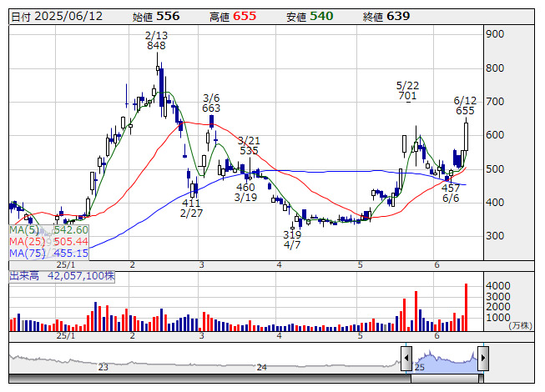Viewport: 545px width, 392px height.
Task: Click the 457 6/6 low annotation
Action: tap(451, 193)
